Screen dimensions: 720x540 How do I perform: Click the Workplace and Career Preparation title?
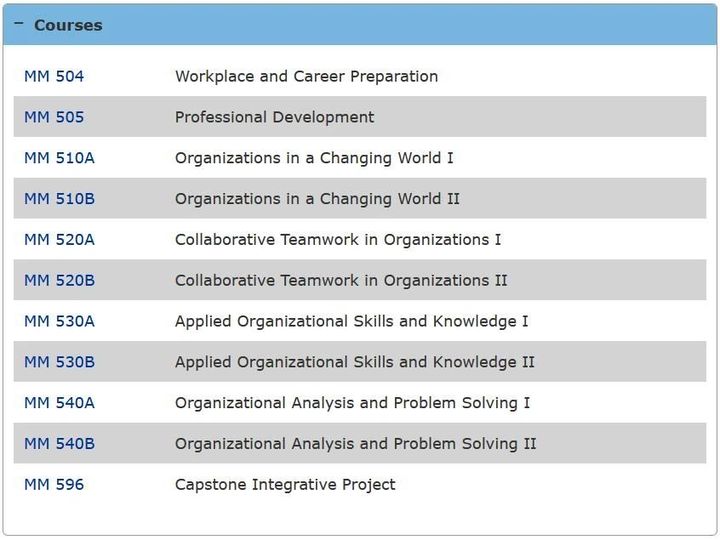click(306, 76)
